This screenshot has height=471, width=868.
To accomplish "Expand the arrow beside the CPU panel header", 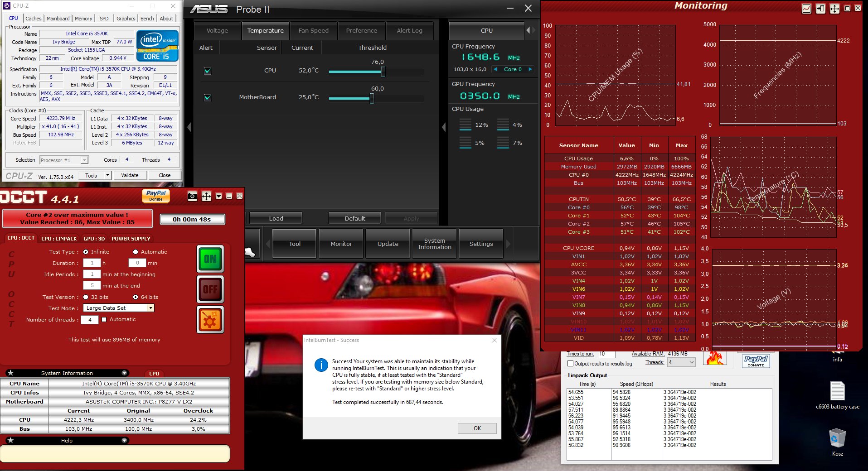I will coord(528,30).
